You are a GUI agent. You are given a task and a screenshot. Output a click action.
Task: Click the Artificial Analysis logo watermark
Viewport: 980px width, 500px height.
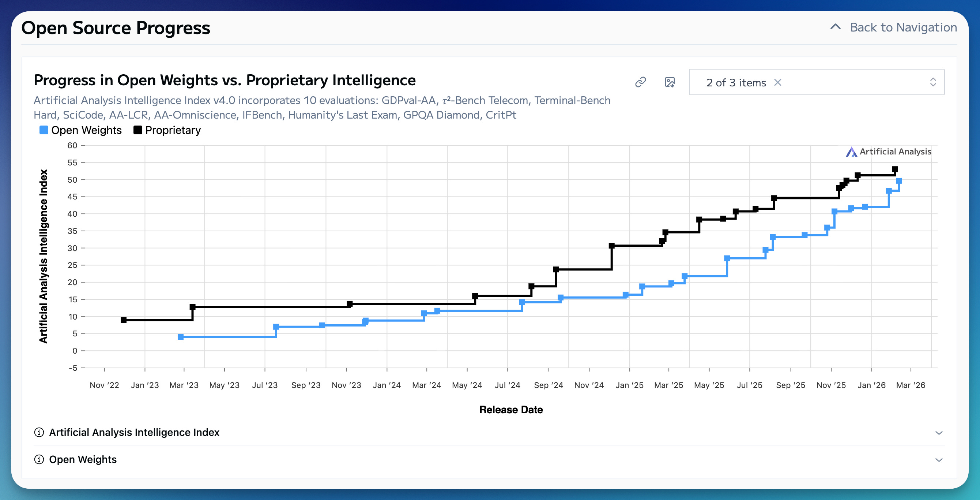[888, 152]
